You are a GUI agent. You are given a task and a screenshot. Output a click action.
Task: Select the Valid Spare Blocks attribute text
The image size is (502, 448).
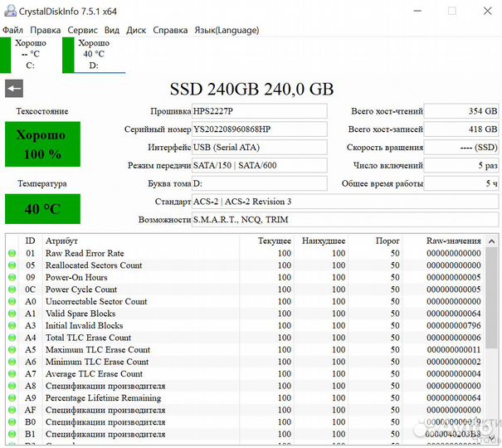tap(80, 314)
